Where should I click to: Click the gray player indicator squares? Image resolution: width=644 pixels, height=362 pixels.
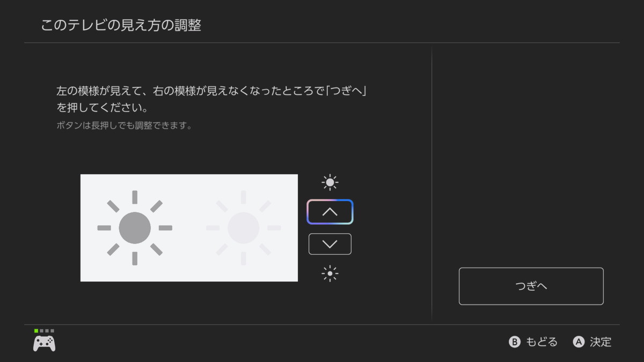(x=47, y=331)
